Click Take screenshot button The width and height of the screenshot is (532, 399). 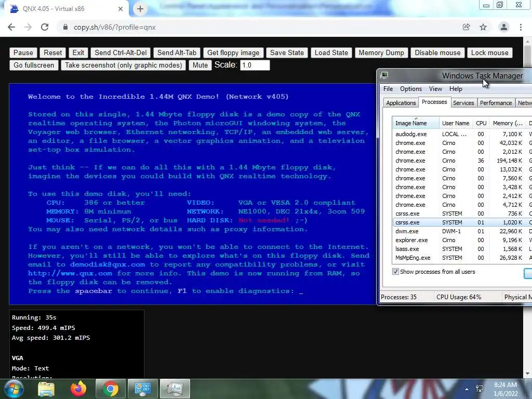(124, 65)
